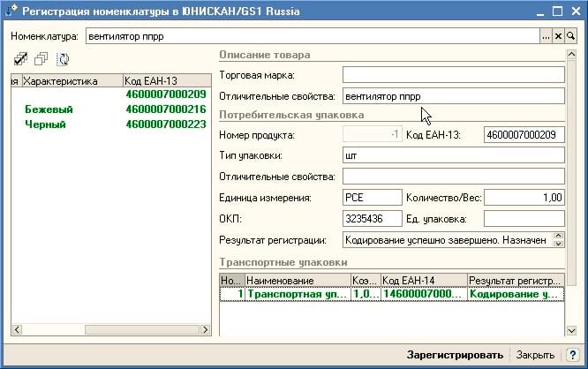The height and width of the screenshot is (369, 588).
Task: Click the 1,0... coefficient cell
Action: [x=366, y=294]
